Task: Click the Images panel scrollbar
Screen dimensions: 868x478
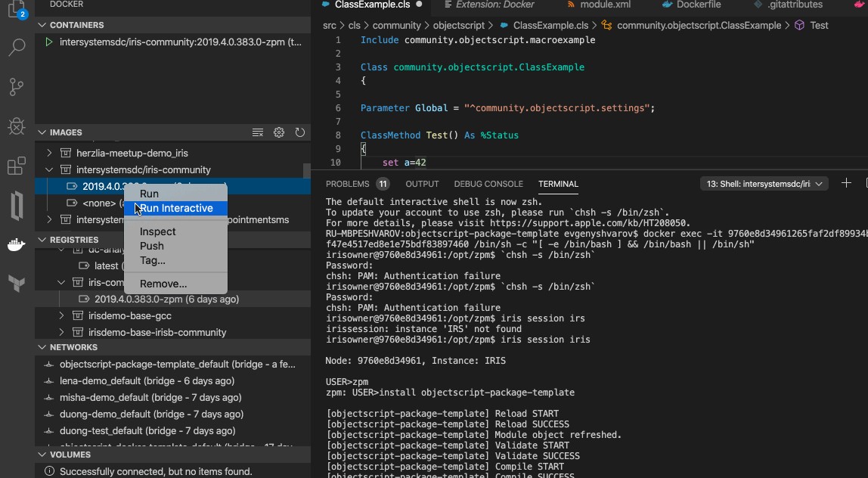Action: (306, 171)
